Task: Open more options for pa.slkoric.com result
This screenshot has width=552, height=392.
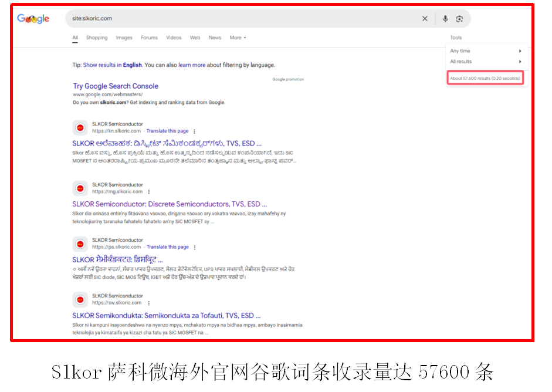Action: click(195, 248)
